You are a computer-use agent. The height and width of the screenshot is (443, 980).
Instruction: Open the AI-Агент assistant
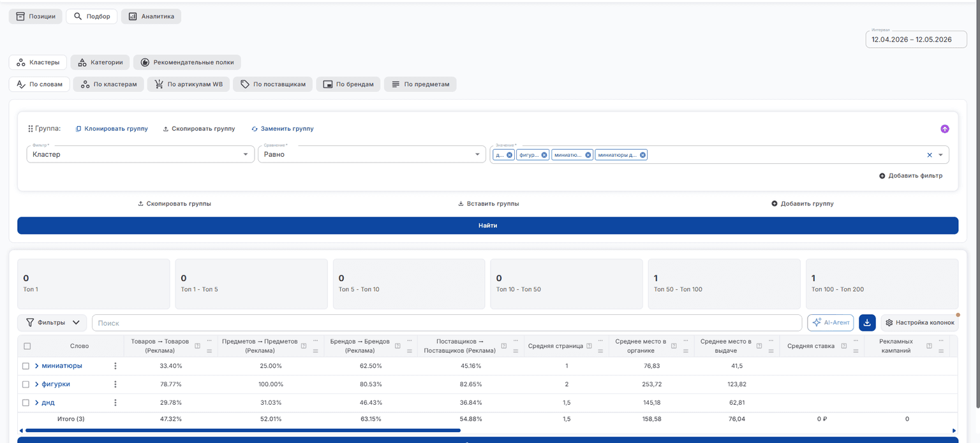click(x=830, y=323)
